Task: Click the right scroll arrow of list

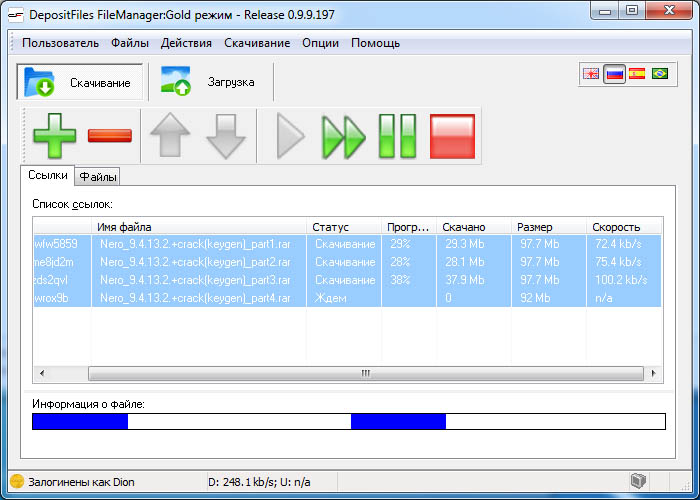Action: coord(654,373)
